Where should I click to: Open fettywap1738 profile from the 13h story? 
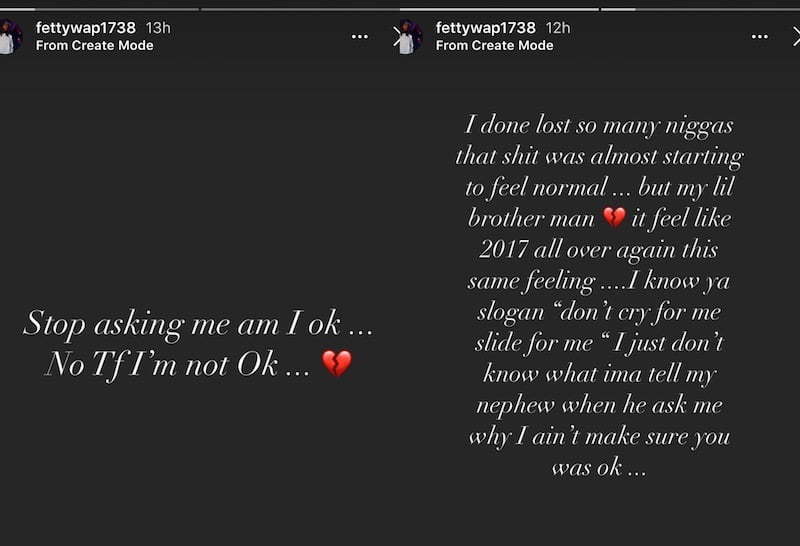(x=86, y=28)
